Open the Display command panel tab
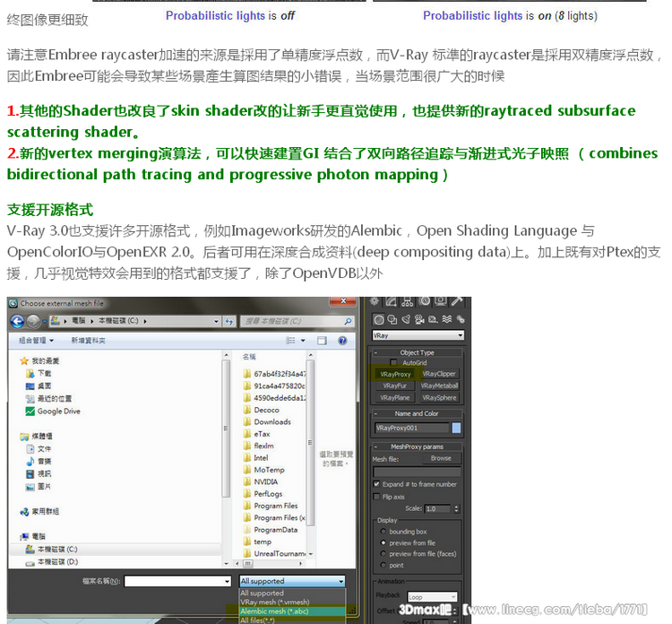Viewport: 672px width, 624px height. click(x=441, y=301)
